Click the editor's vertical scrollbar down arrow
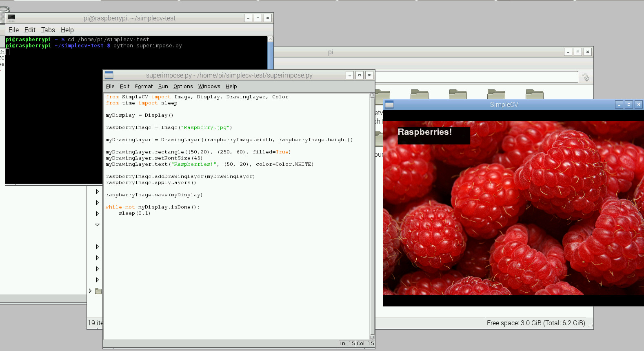The image size is (644, 351). pyautogui.click(x=372, y=337)
